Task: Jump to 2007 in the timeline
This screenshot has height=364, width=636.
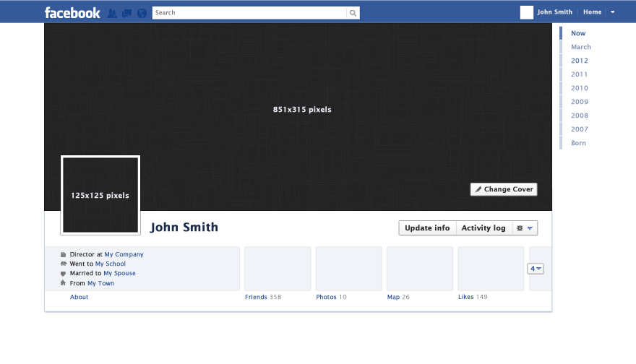Action: coord(579,130)
